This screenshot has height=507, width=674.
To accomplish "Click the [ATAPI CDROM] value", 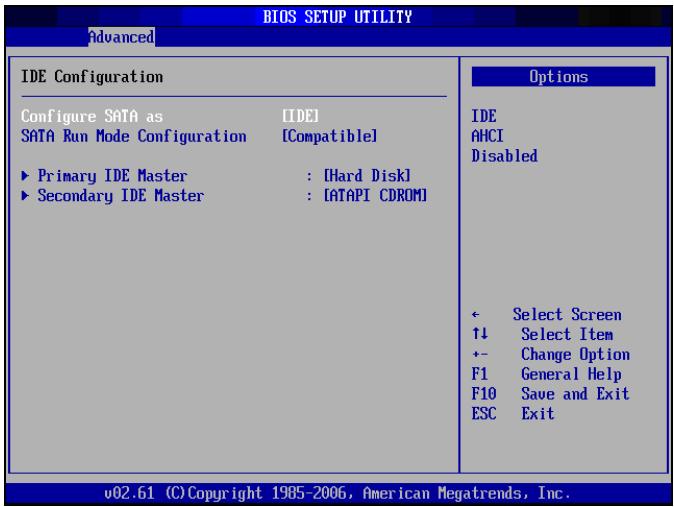I will pos(375,196).
